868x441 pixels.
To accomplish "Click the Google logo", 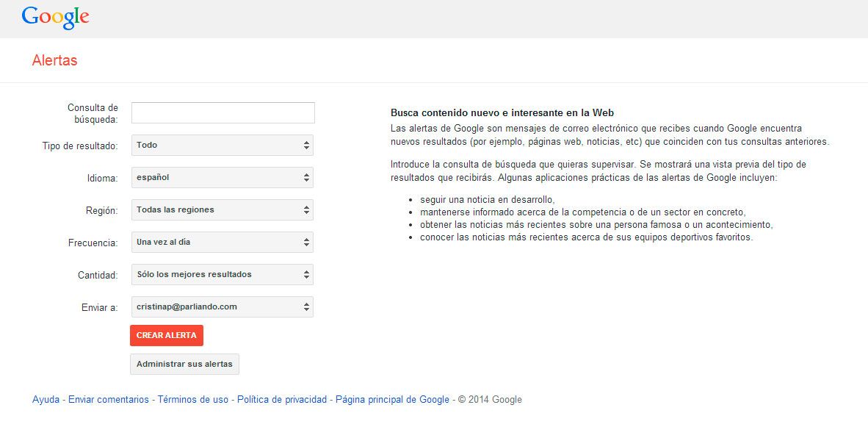I will pos(55,17).
